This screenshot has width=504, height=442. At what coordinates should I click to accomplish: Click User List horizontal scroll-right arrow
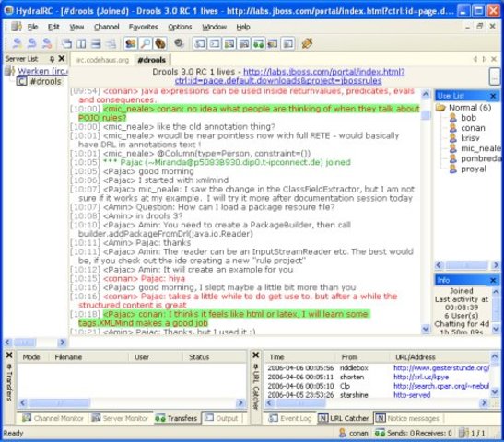pyautogui.click(x=496, y=265)
